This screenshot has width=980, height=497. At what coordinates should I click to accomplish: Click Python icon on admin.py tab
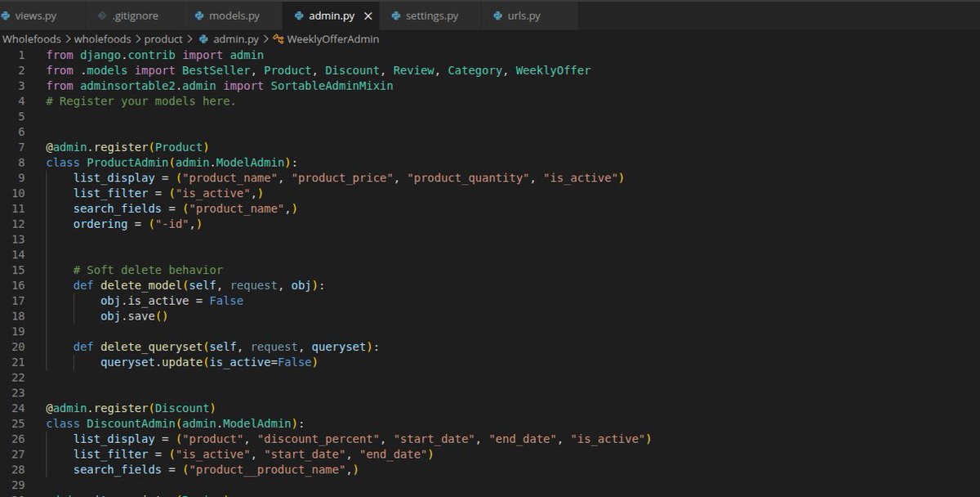(x=298, y=16)
